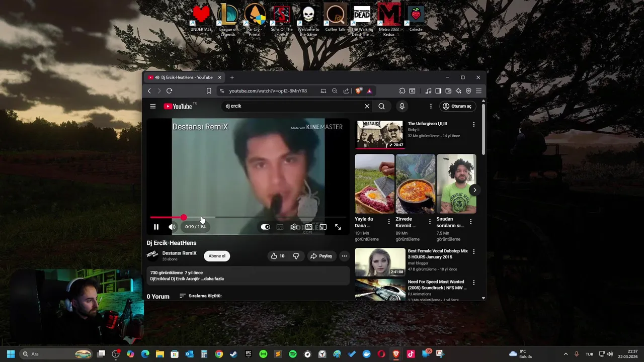Pause the YouTube video
The height and width of the screenshot is (362, 644).
click(x=156, y=227)
